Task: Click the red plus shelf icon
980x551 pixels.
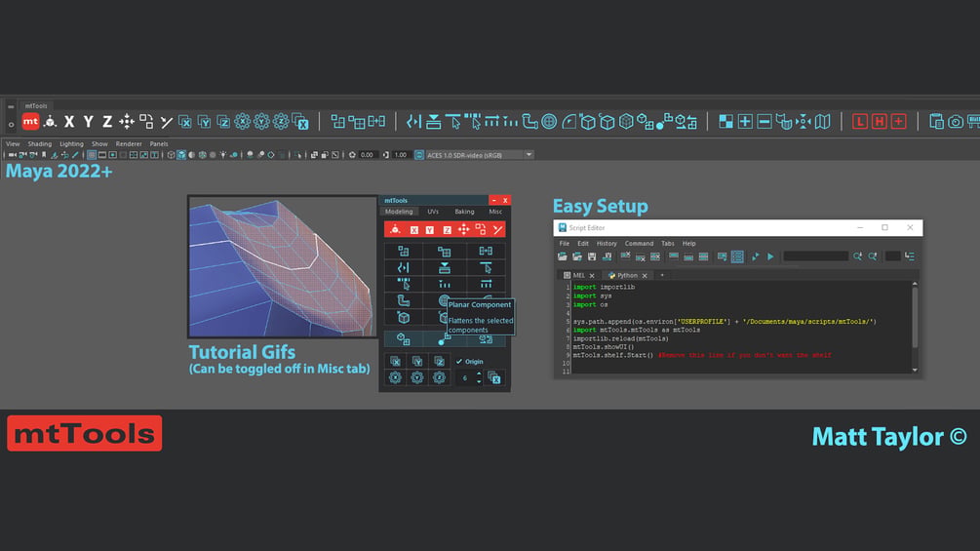Action: click(899, 121)
